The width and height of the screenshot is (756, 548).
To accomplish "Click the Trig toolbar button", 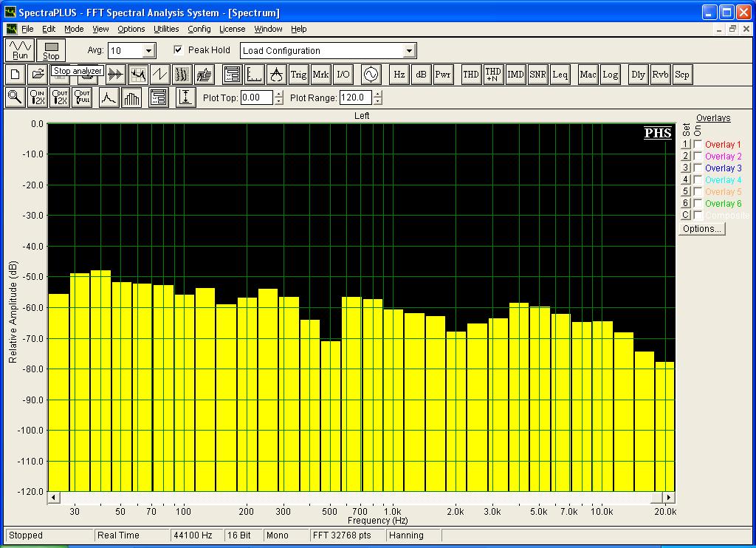I will click(x=298, y=75).
